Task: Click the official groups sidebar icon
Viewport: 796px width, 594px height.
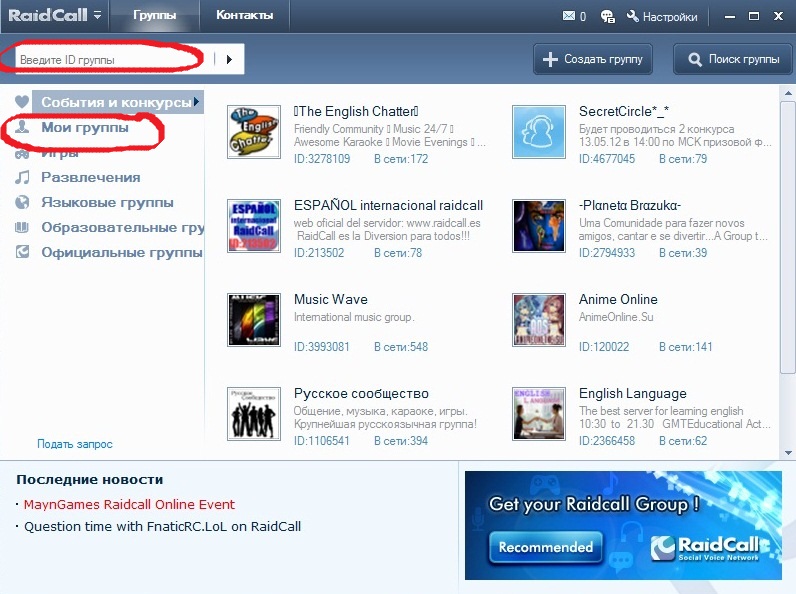Action: pos(22,251)
